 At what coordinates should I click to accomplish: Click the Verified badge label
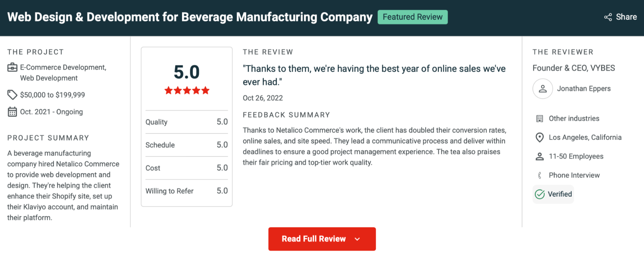click(x=560, y=194)
